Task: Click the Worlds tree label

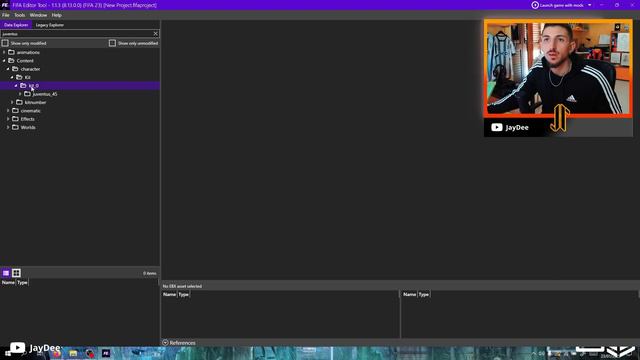Action: [28, 127]
